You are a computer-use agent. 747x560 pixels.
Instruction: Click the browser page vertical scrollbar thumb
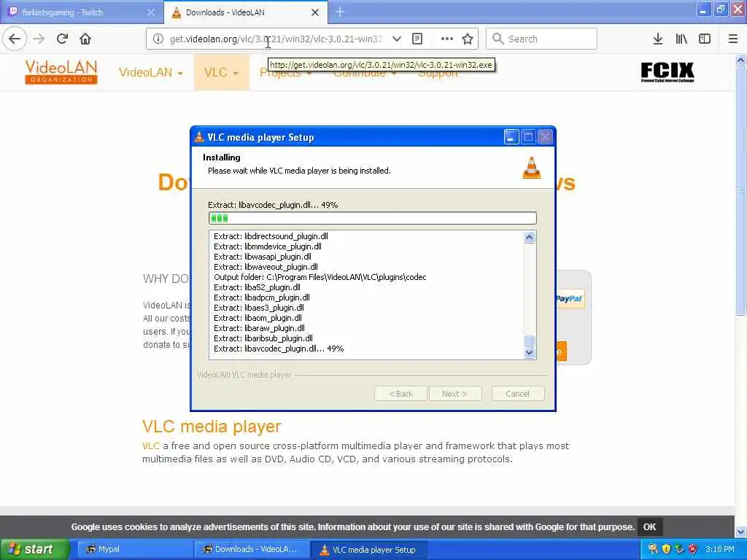(x=741, y=190)
